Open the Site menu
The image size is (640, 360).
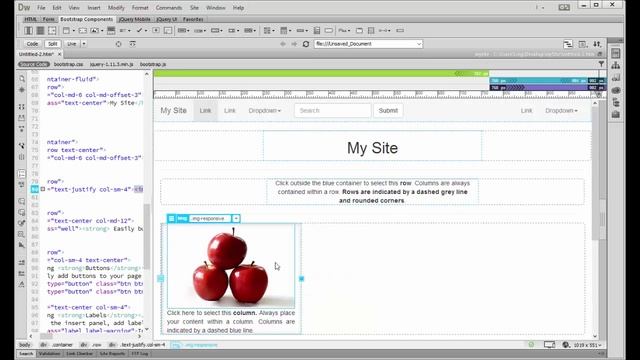tap(194, 8)
